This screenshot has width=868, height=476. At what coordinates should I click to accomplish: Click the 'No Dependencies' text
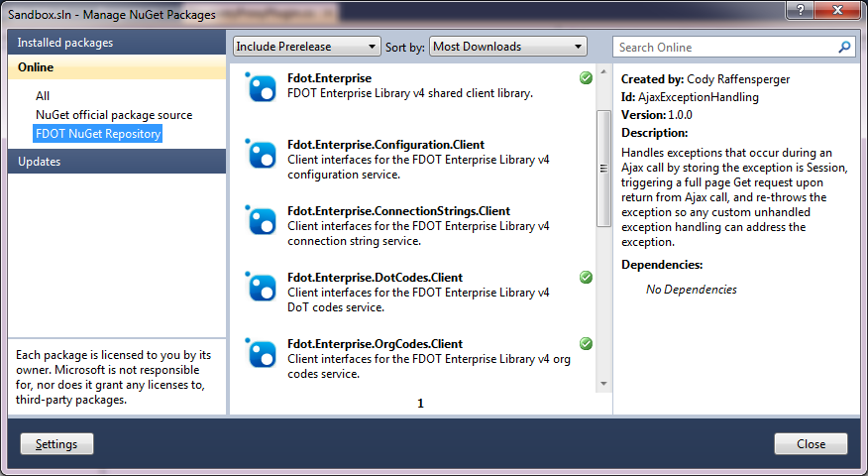coord(692,290)
